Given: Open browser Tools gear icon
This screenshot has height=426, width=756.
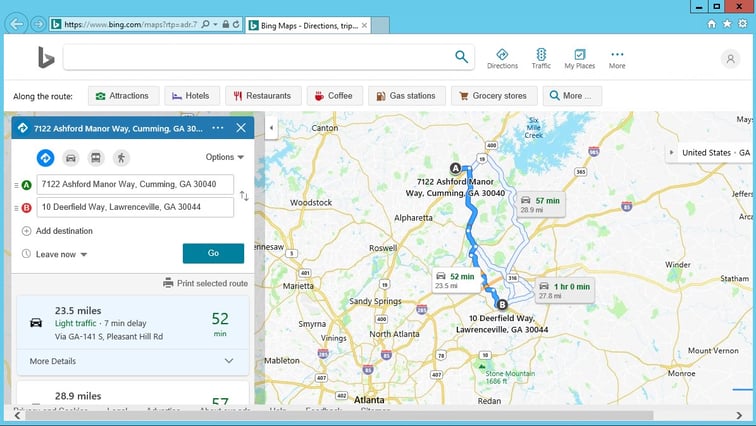Looking at the screenshot, I should click(x=742, y=24).
